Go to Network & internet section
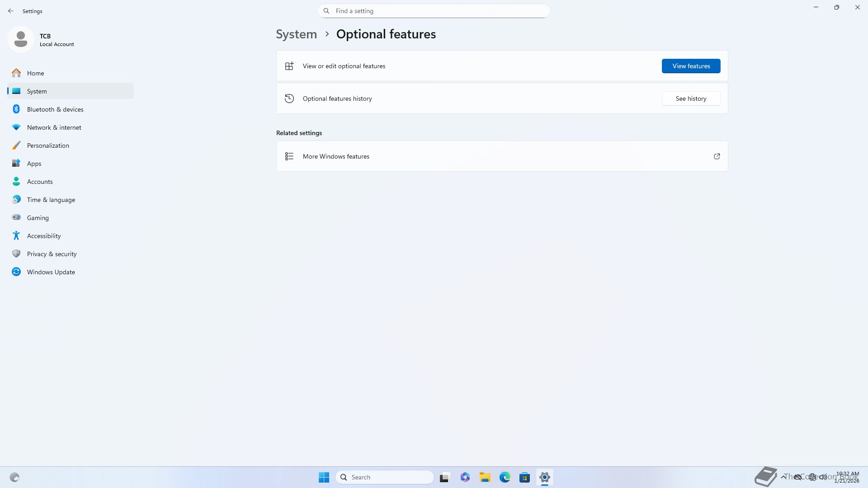868x488 pixels. pyautogui.click(x=54, y=127)
